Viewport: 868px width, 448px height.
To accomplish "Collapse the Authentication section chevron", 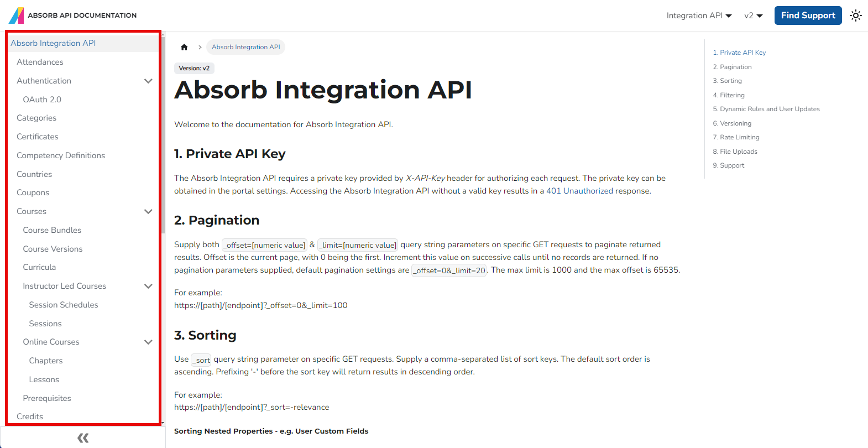I will pos(148,81).
